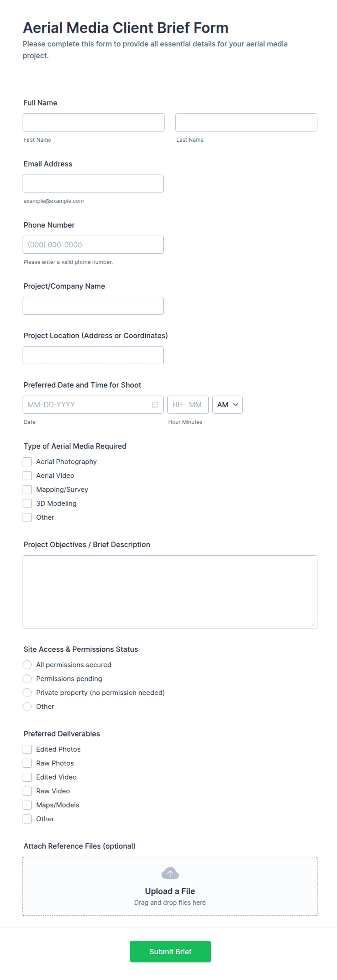
Task: Click the Project Location input field
Action: [x=93, y=355]
